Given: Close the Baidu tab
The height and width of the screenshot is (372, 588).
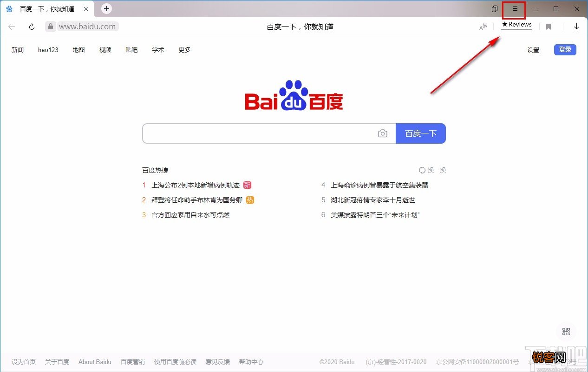Looking at the screenshot, I should tap(86, 9).
